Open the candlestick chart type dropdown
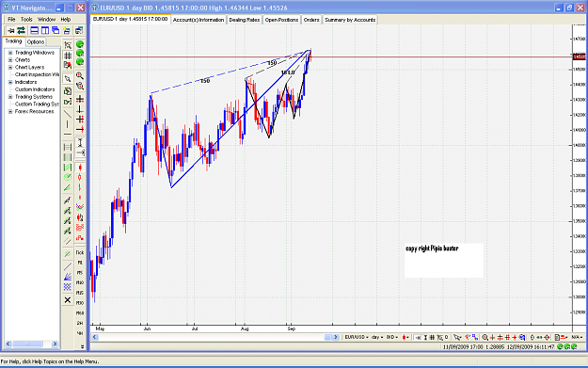588x368 pixels. 405,337
